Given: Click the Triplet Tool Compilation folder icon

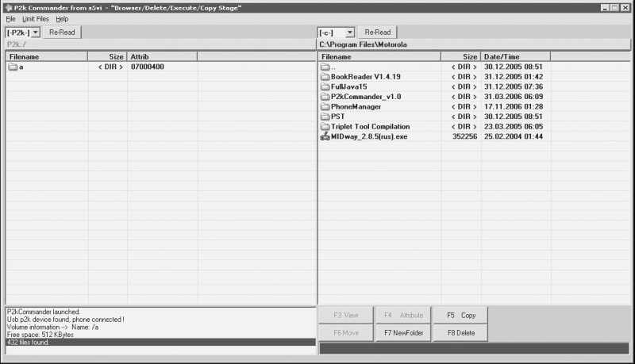Looking at the screenshot, I should pos(325,127).
